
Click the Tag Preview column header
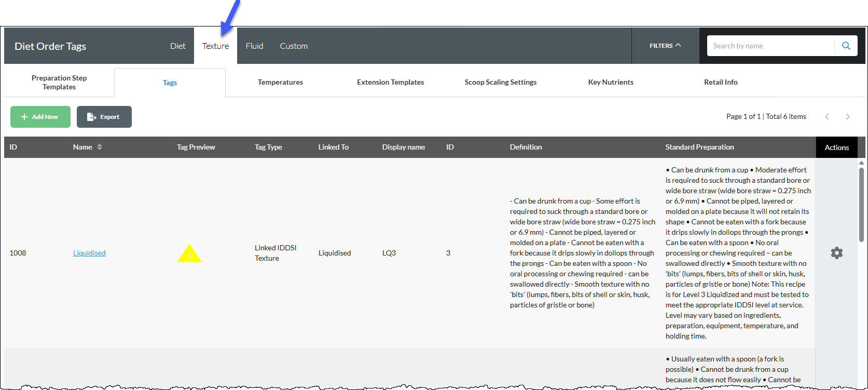click(196, 147)
